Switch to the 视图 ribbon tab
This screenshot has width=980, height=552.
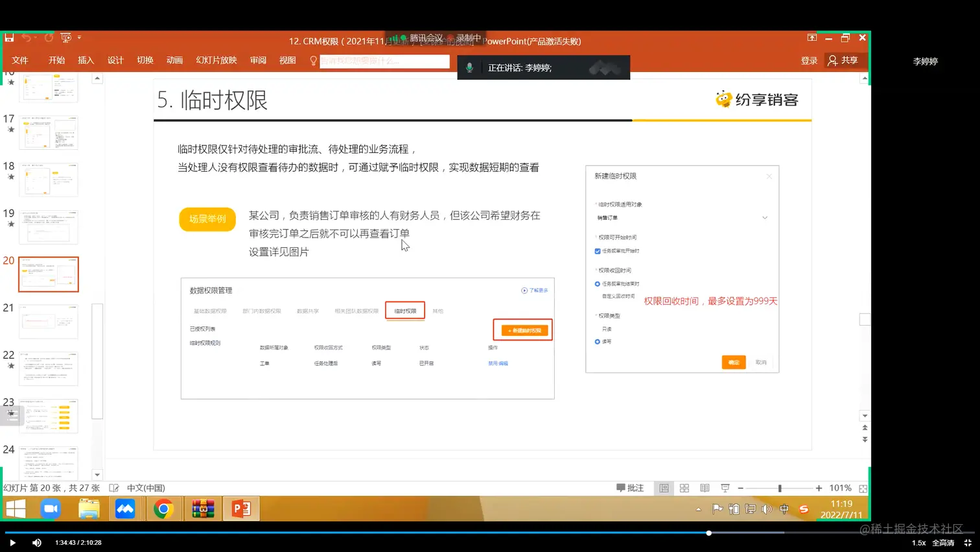[x=288, y=60]
